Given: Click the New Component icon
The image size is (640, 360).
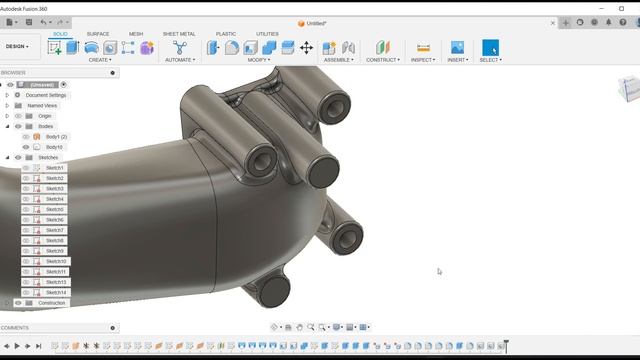Looking at the screenshot, I should (329, 48).
